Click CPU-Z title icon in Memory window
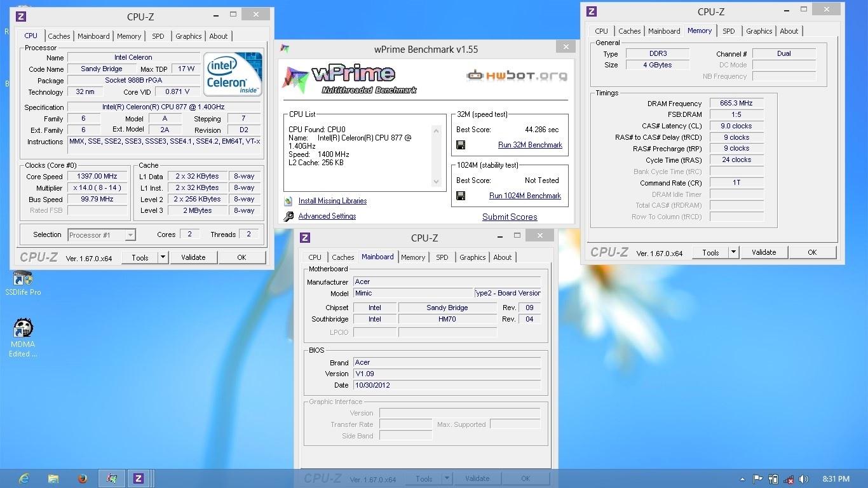The image size is (868, 488). [x=592, y=11]
